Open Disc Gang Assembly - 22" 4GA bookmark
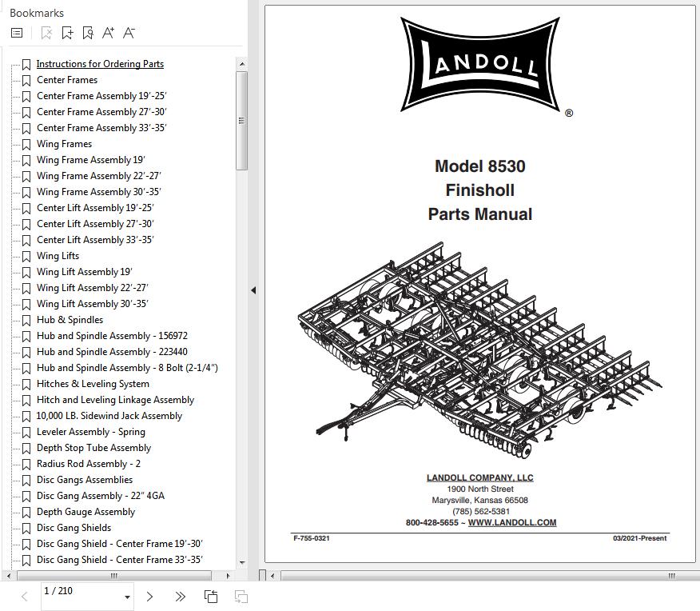 tap(101, 496)
